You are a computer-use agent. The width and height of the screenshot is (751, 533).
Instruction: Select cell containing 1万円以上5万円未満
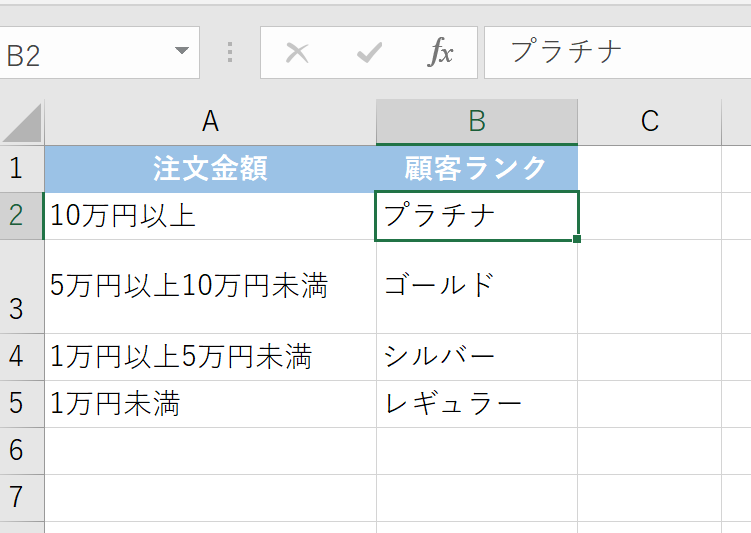tap(210, 357)
